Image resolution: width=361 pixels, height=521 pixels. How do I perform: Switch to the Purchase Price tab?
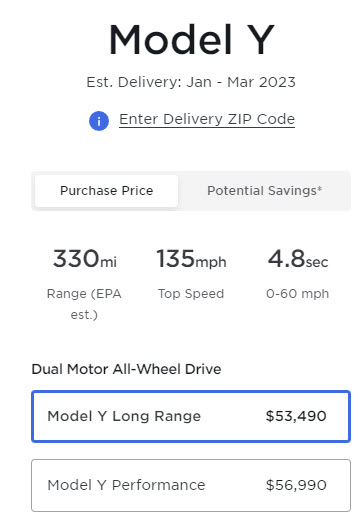(x=106, y=191)
